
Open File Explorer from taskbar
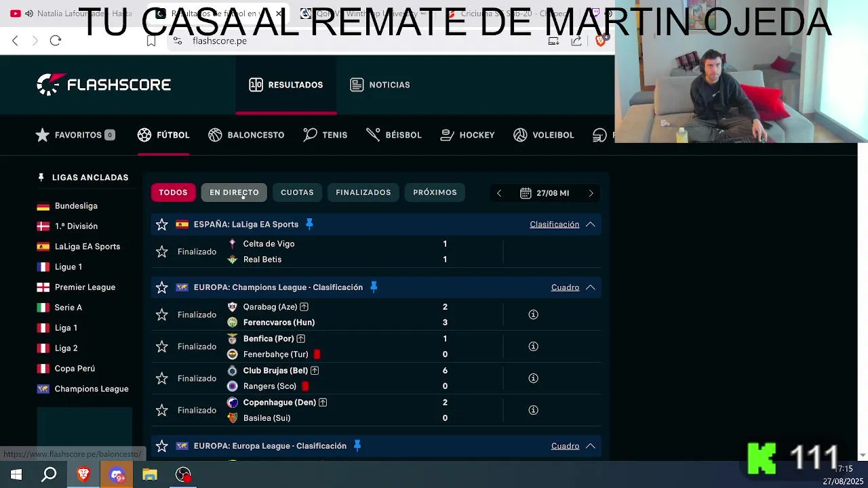(x=150, y=474)
